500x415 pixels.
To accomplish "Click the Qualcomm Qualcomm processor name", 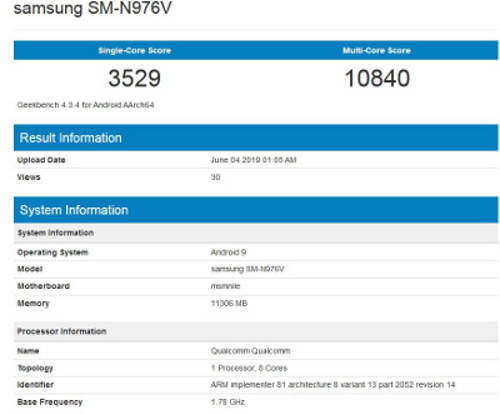I will tap(251, 351).
